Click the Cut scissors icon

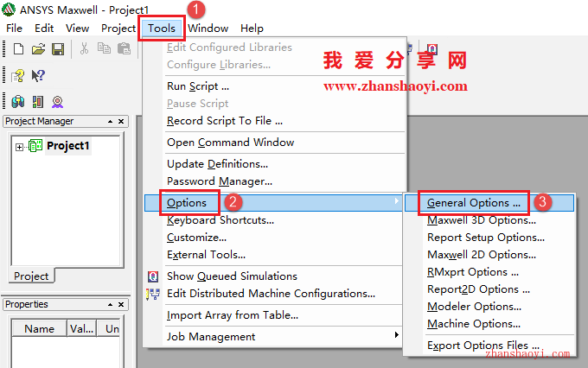click(x=84, y=48)
